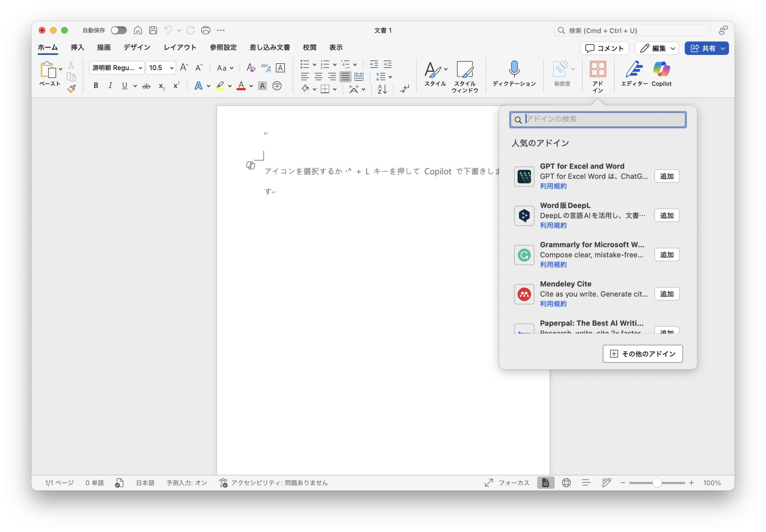Click the show paragraph marks icon
766x532 pixels.
coord(405,89)
